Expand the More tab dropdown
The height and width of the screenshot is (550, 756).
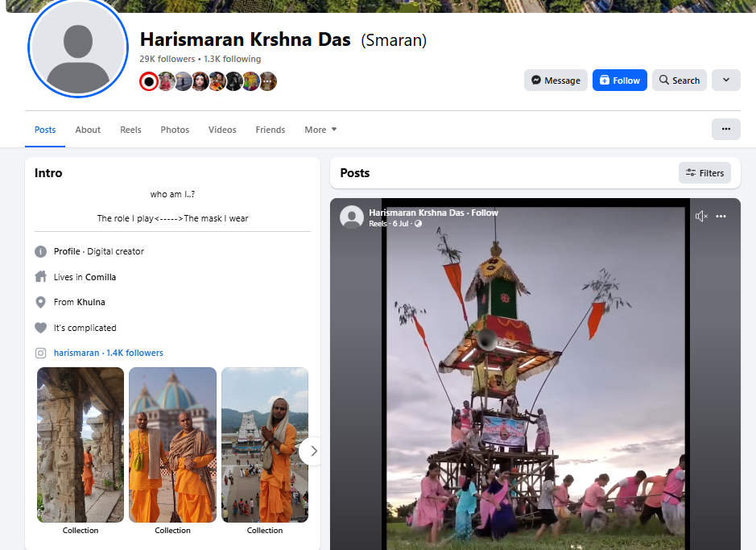320,130
